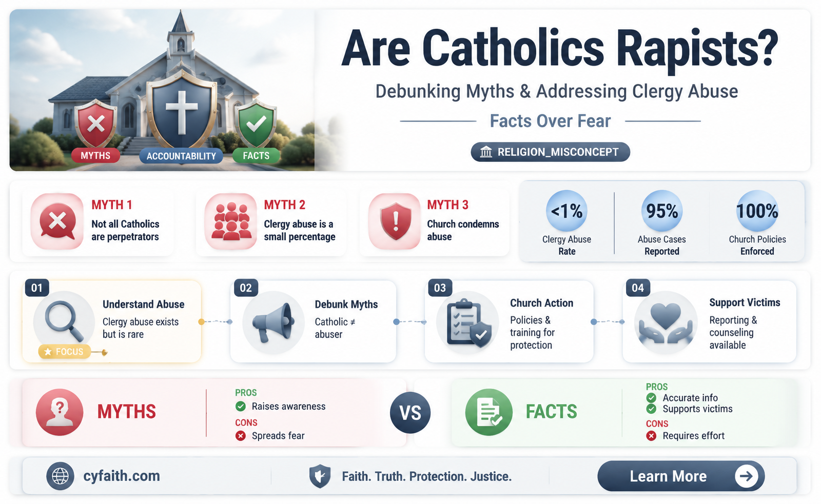Click the Church condemns abuse text
Viewport: 821px width, 504px height.
point(463,230)
